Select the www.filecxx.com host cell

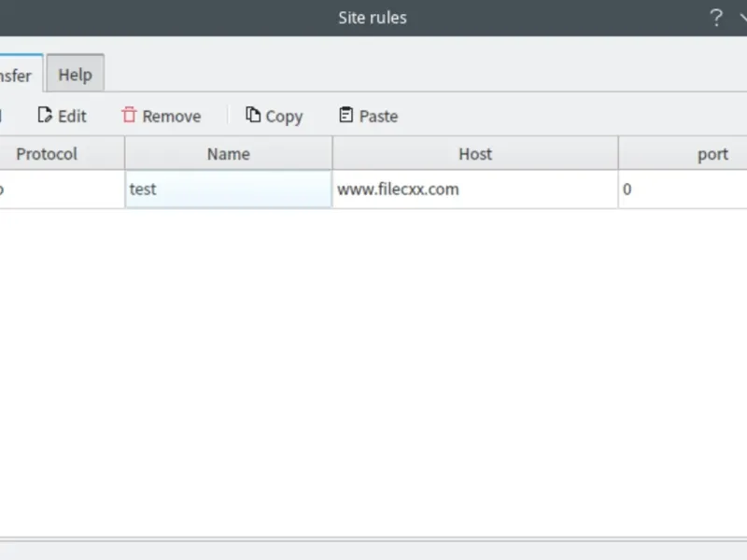click(x=475, y=189)
